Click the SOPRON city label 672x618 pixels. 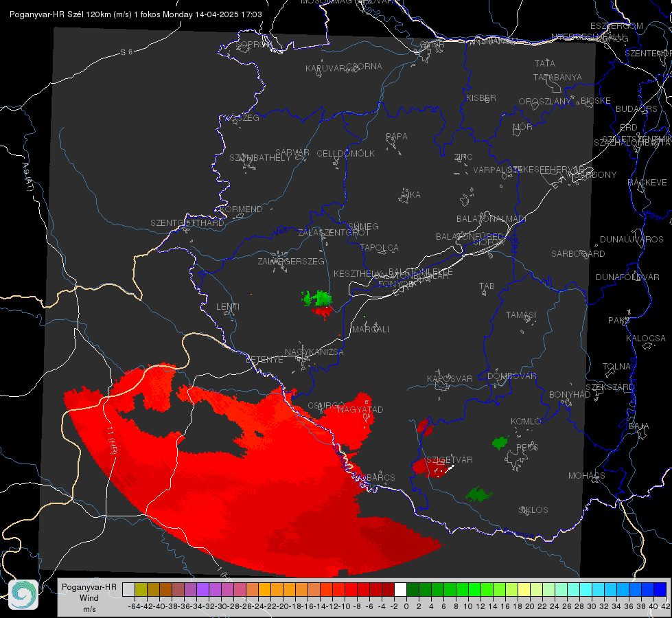[x=254, y=44]
